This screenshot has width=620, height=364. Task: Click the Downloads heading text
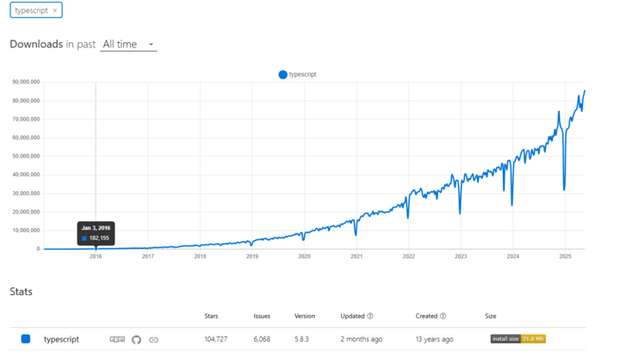coord(36,44)
